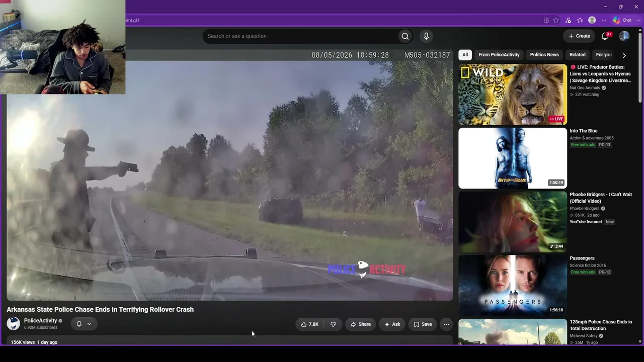Click the Passengers movie title
644x362 pixels.
tap(582, 258)
